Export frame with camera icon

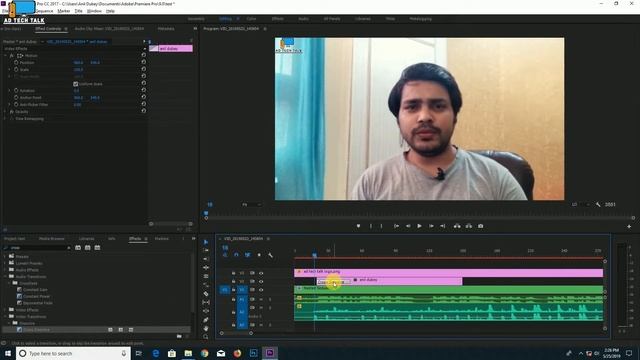point(480,226)
